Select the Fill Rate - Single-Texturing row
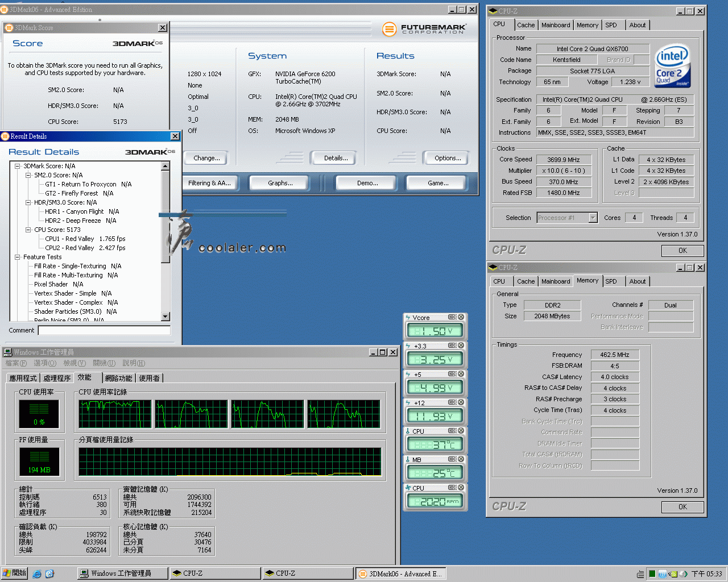This screenshot has height=582, width=728. (77, 266)
